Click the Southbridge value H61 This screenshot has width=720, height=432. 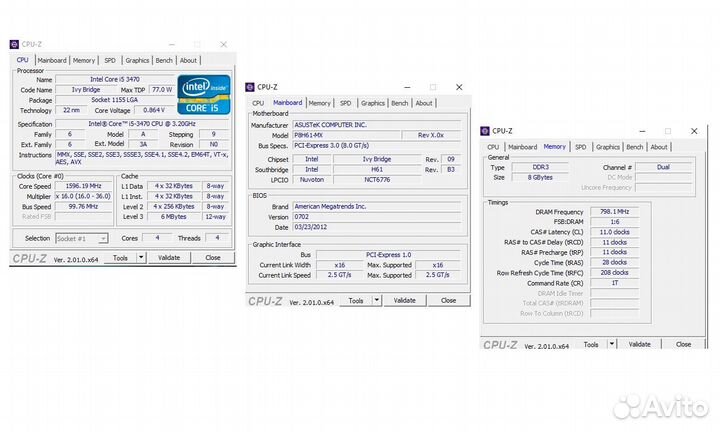377,169
